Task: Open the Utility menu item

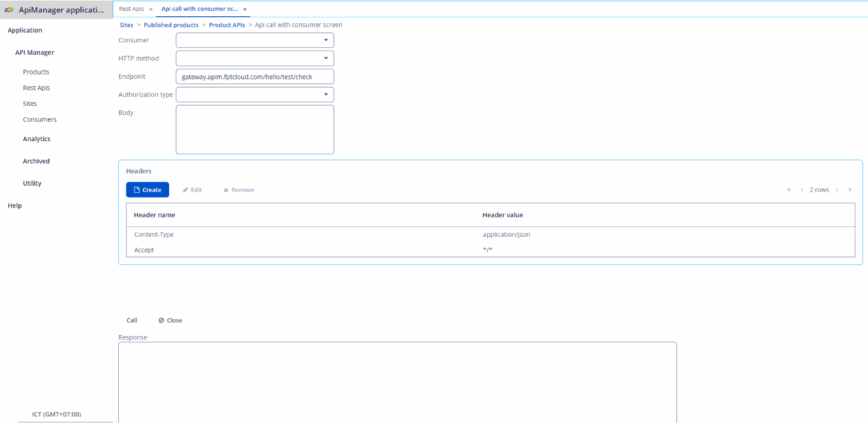Action: click(32, 184)
